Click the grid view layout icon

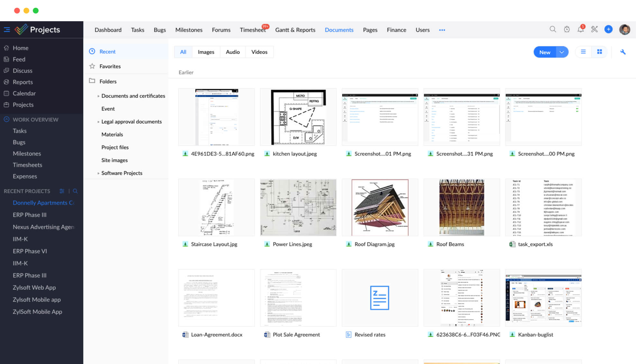coord(599,52)
